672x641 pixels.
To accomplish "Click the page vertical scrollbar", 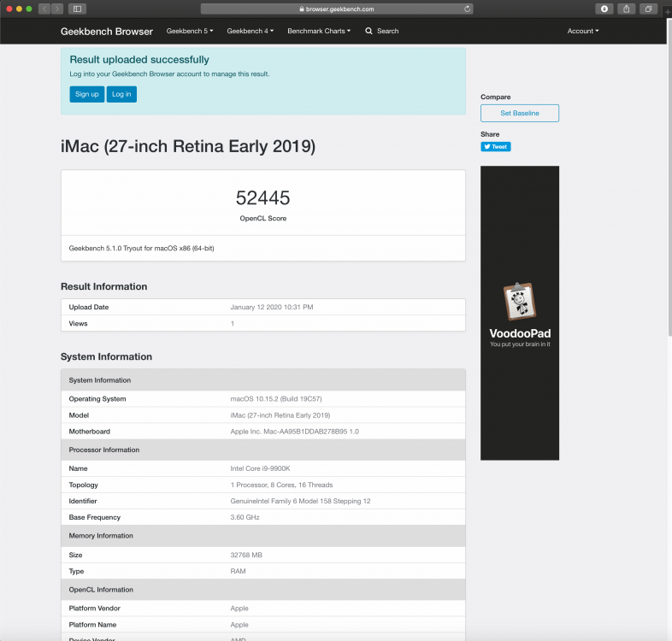I will point(669,178).
